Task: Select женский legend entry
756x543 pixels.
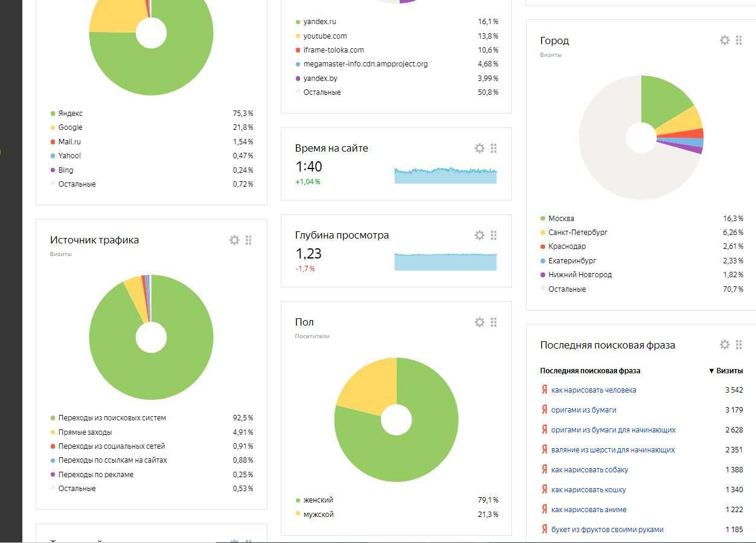Action: [x=318, y=500]
